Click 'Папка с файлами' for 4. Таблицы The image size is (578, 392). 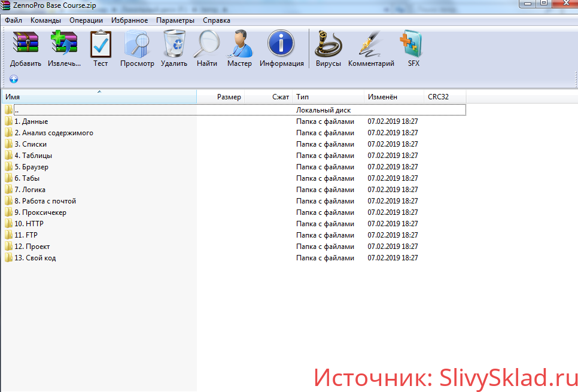tap(325, 156)
